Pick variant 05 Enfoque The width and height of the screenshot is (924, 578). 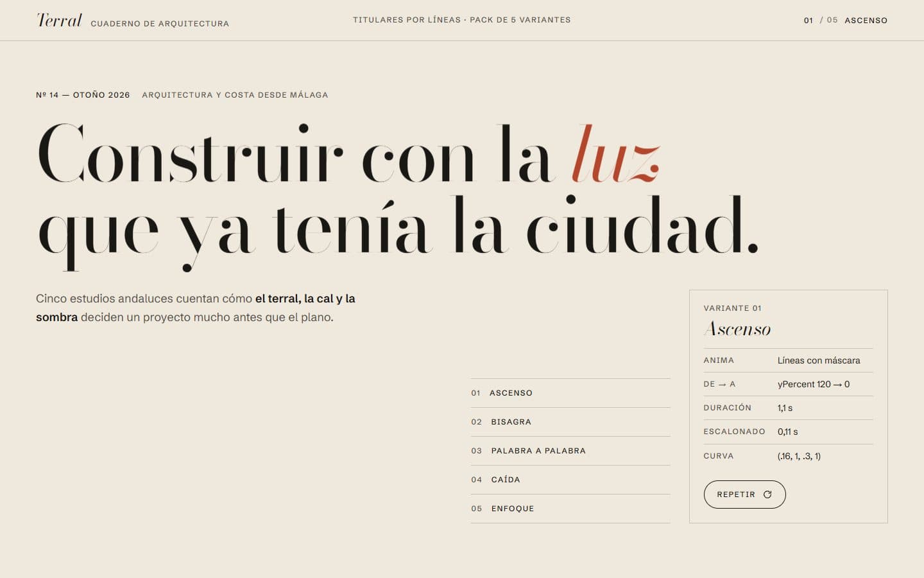570,509
